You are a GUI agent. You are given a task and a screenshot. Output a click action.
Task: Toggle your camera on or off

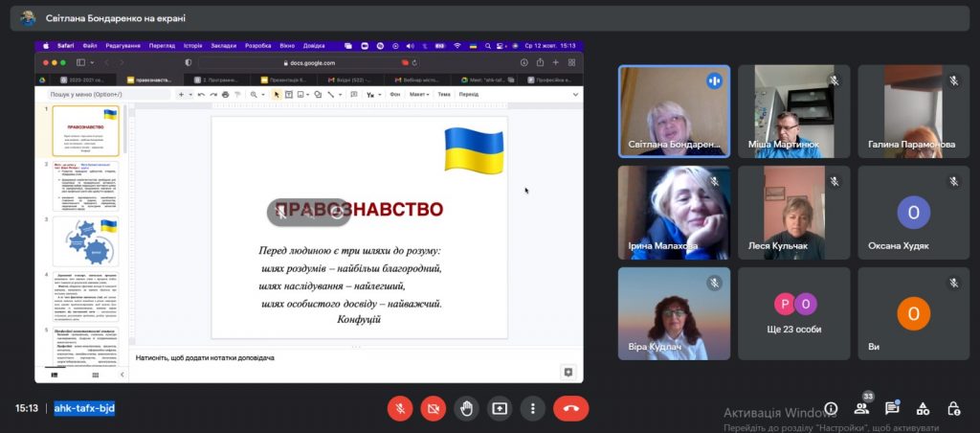434,409
